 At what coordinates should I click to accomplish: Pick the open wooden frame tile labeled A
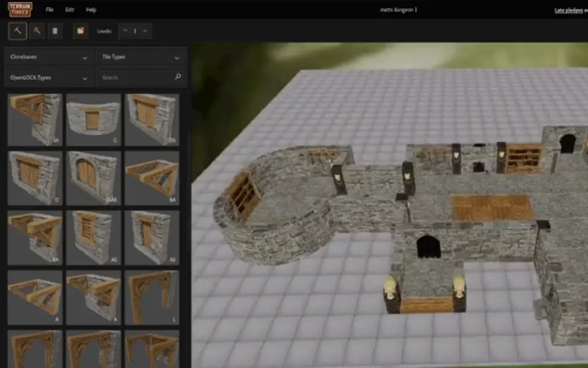35,297
